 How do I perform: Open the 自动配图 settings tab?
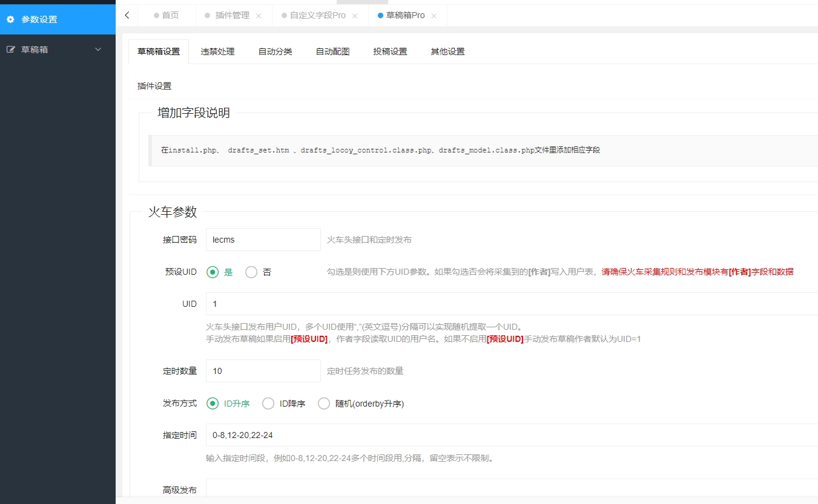pyautogui.click(x=332, y=51)
